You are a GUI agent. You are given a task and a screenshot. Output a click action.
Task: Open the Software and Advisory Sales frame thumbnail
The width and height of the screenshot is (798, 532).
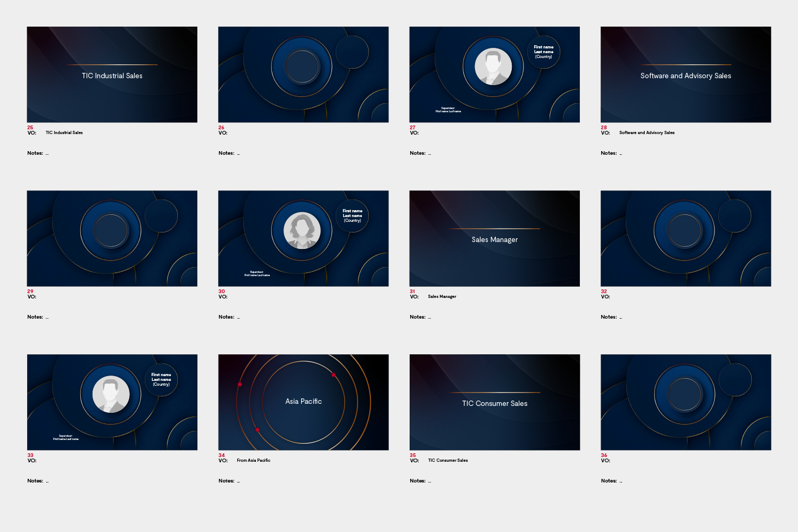coord(686,74)
